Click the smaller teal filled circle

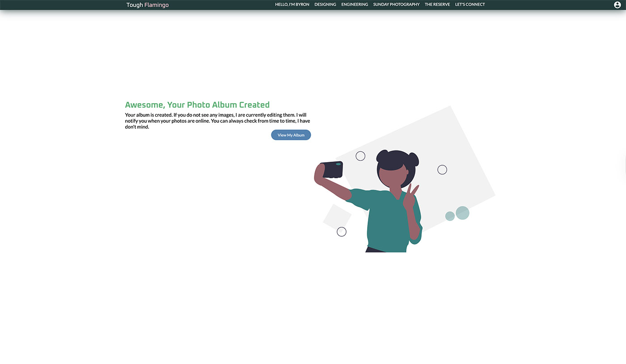tap(450, 216)
